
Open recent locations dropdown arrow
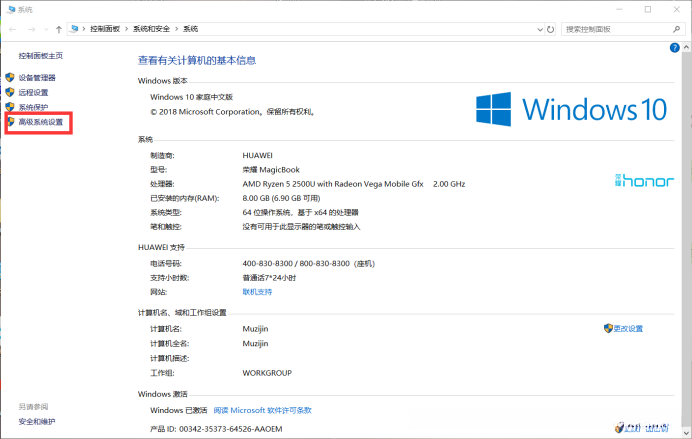[x=46, y=30]
